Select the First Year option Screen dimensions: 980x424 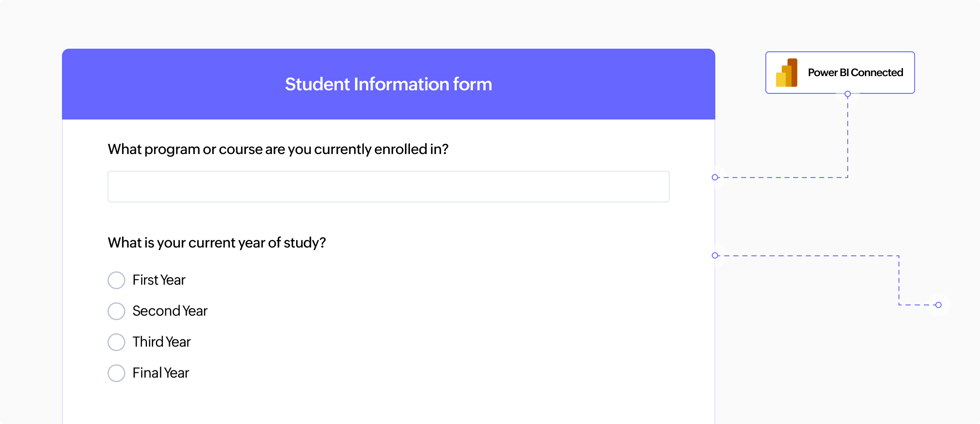(116, 280)
